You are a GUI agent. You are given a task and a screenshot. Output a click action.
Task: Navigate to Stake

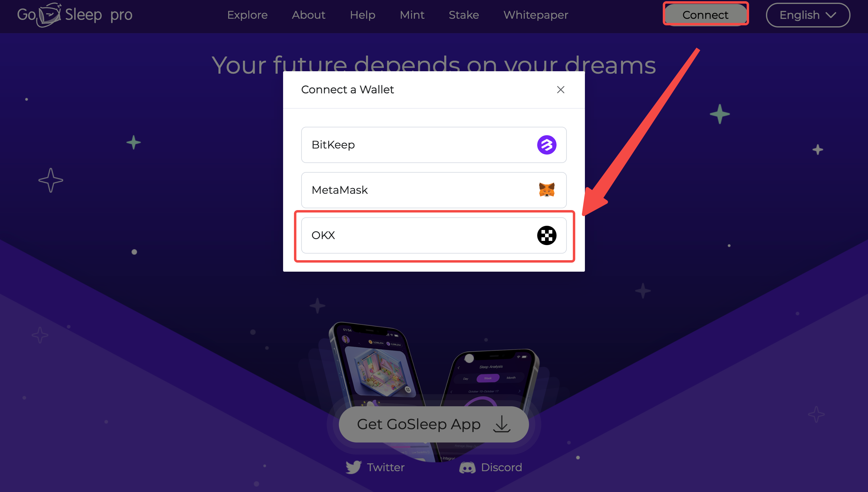point(464,15)
